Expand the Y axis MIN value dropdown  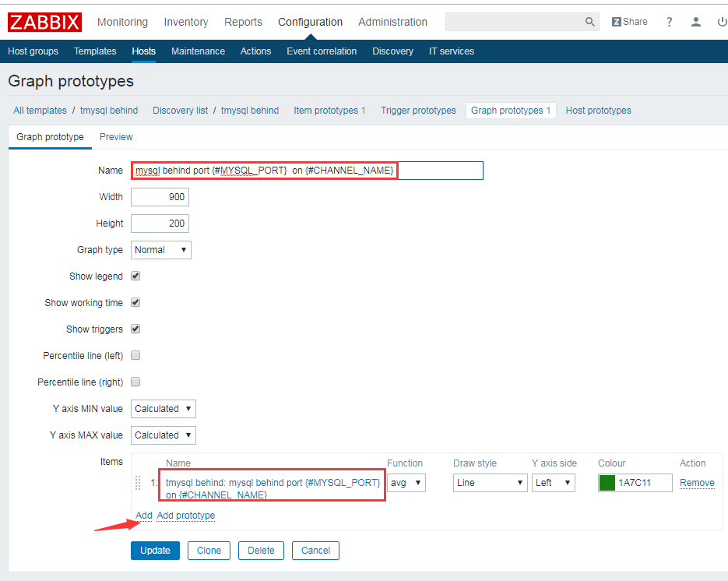[x=164, y=409]
